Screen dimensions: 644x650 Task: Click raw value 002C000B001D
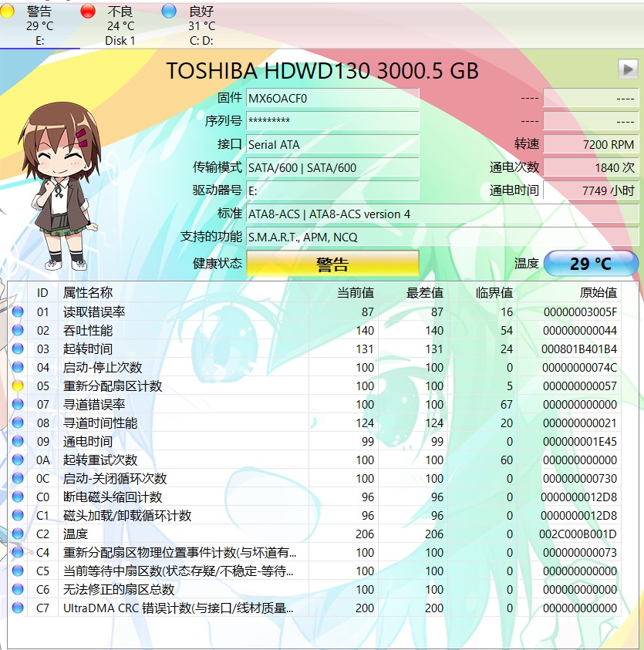[x=578, y=534]
